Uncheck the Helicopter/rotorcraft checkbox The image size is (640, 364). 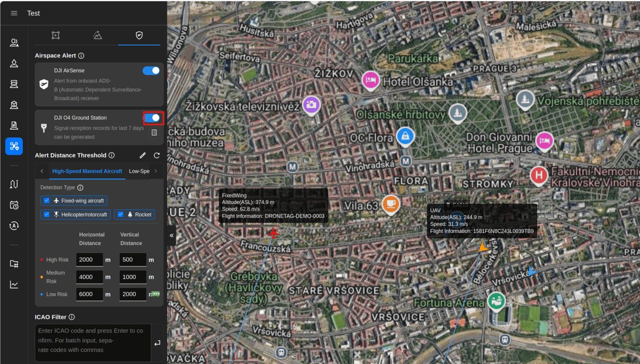(x=47, y=214)
